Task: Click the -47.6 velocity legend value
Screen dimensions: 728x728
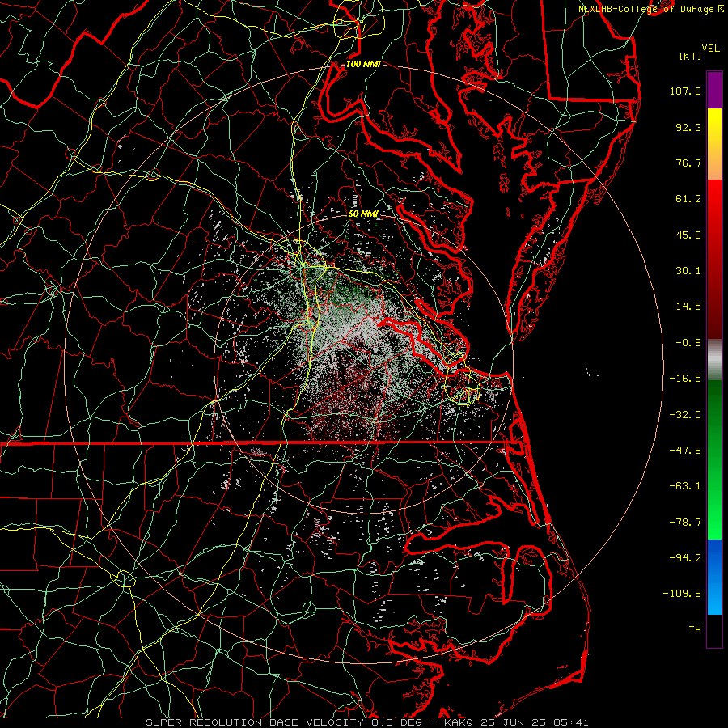Action: pyautogui.click(x=685, y=451)
